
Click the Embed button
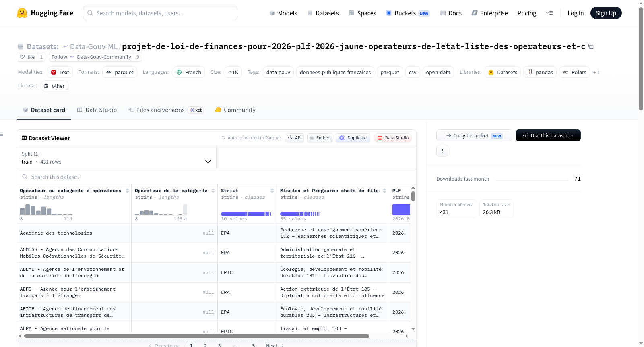tap(320, 138)
